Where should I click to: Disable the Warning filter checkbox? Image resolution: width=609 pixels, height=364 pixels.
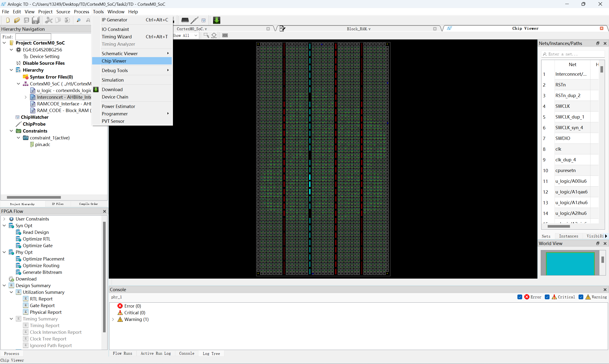point(581,297)
